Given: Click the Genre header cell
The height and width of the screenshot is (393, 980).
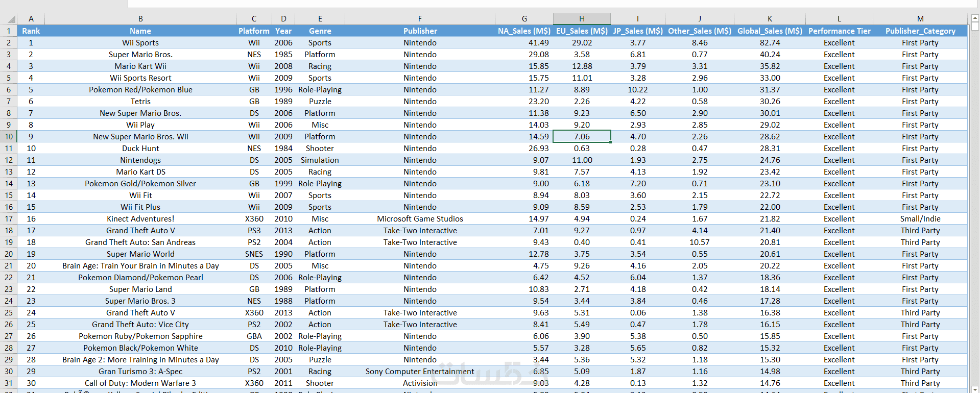Looking at the screenshot, I should 320,31.
